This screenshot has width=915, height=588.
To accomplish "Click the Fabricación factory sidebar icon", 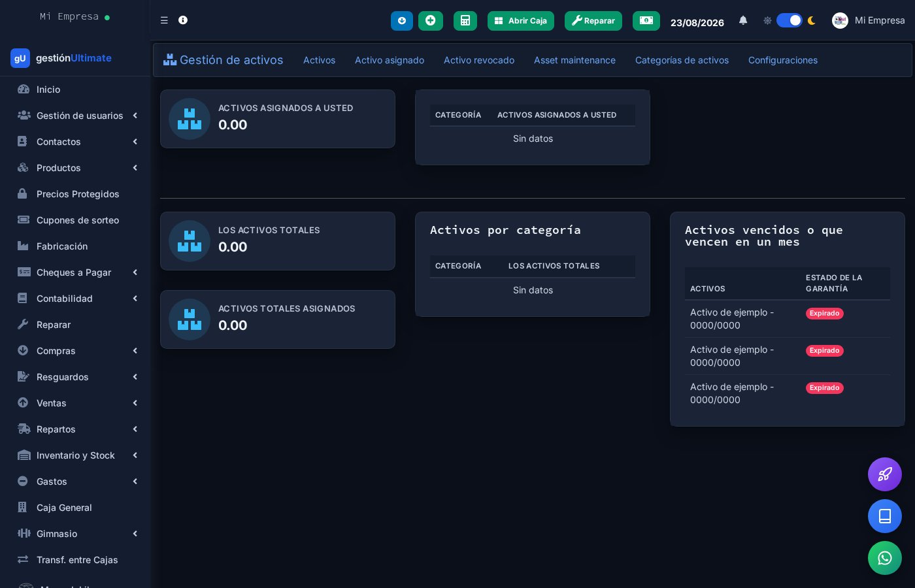I will 23,246.
